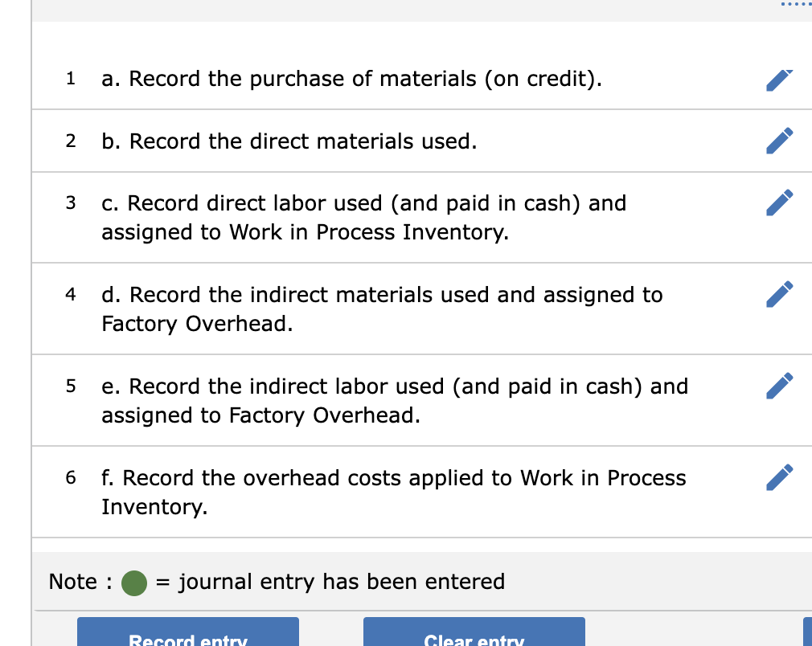Click the edit pencil for entry 1
This screenshot has width=812, height=646.
pyautogui.click(x=779, y=79)
